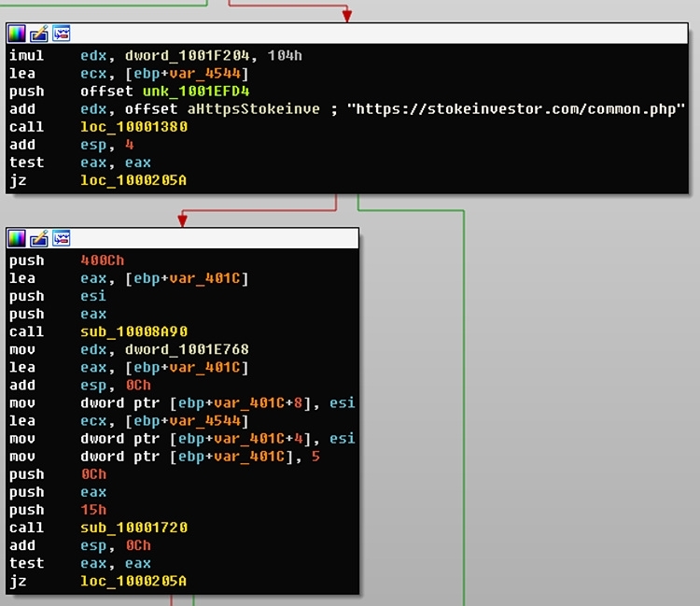Image resolution: width=700 pixels, height=606 pixels.
Task: Click loc_1000205A in the upper block's jz
Action: [x=133, y=180]
